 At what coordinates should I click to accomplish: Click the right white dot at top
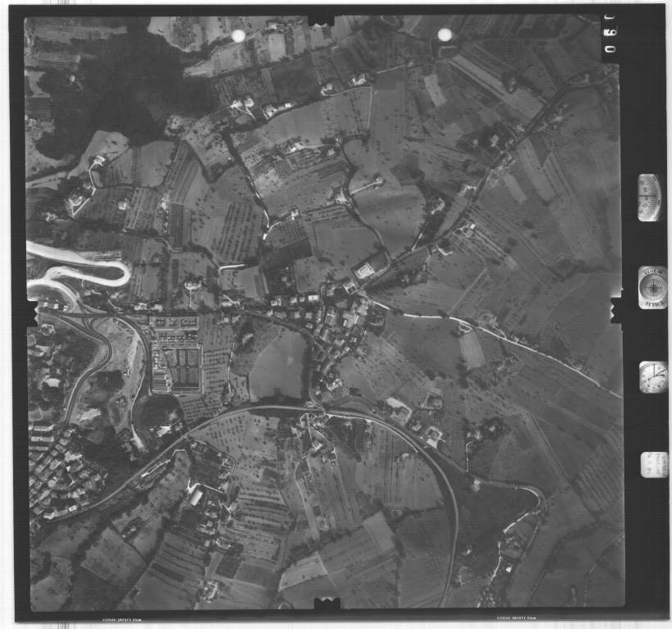[445, 34]
